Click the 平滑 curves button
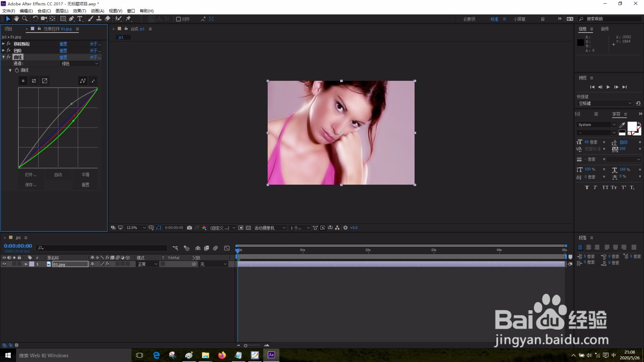 (x=85, y=175)
